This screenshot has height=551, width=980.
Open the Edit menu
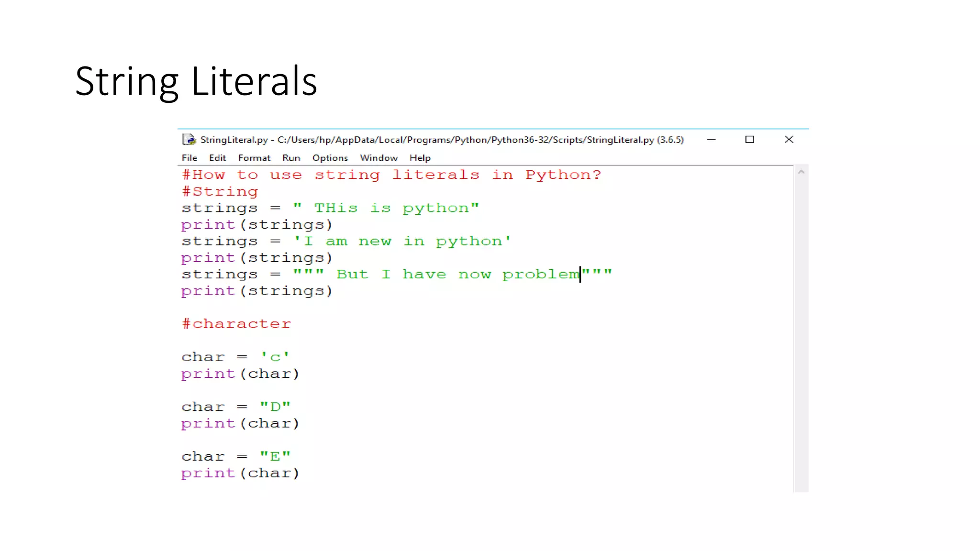(217, 158)
